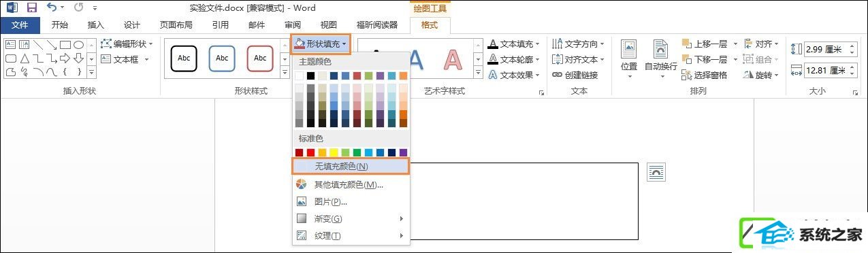Open 对齐 (Align) dropdown in Arrange group
Image resolution: width=868 pixels, height=253 pixels.
tap(761, 44)
